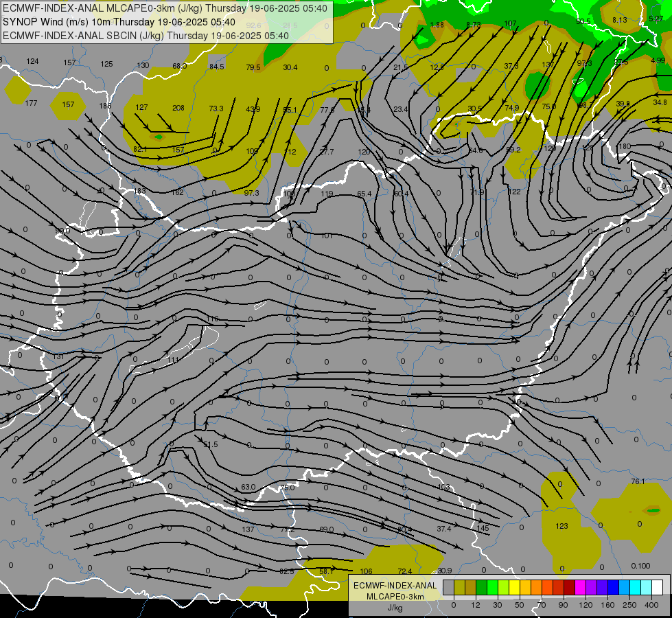Viewport: 672px width, 618px height.
Task: Click the legend tick label '90'
Action: pyautogui.click(x=563, y=605)
